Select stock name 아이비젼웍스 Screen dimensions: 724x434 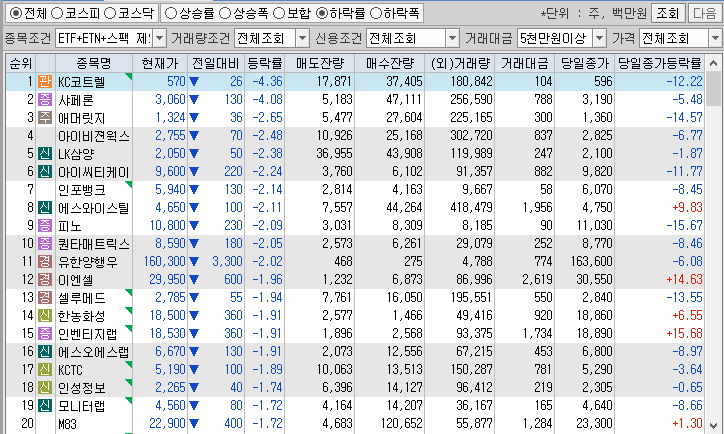click(94, 136)
